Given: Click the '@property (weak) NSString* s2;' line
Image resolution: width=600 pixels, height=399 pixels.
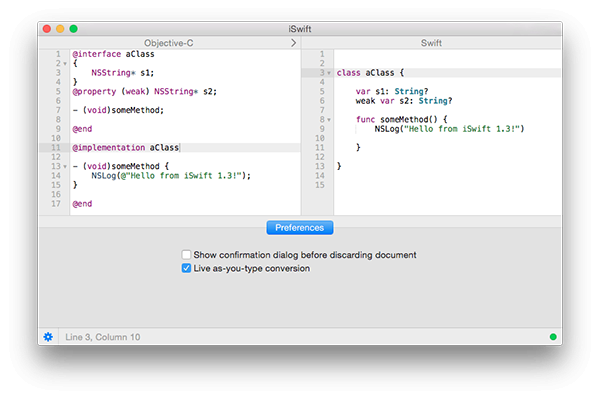Looking at the screenshot, I should coord(145,91).
